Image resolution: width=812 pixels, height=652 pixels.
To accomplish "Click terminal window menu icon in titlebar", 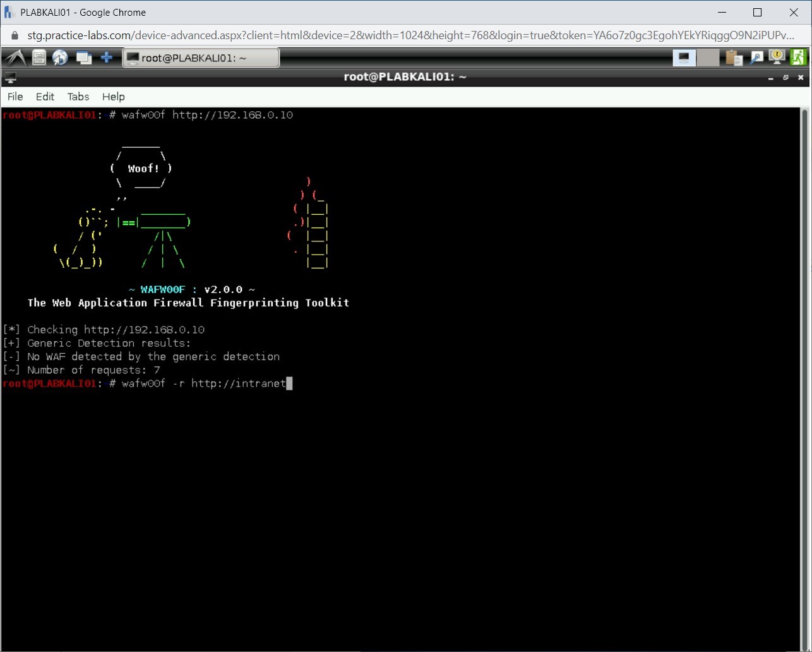I will click(x=10, y=78).
